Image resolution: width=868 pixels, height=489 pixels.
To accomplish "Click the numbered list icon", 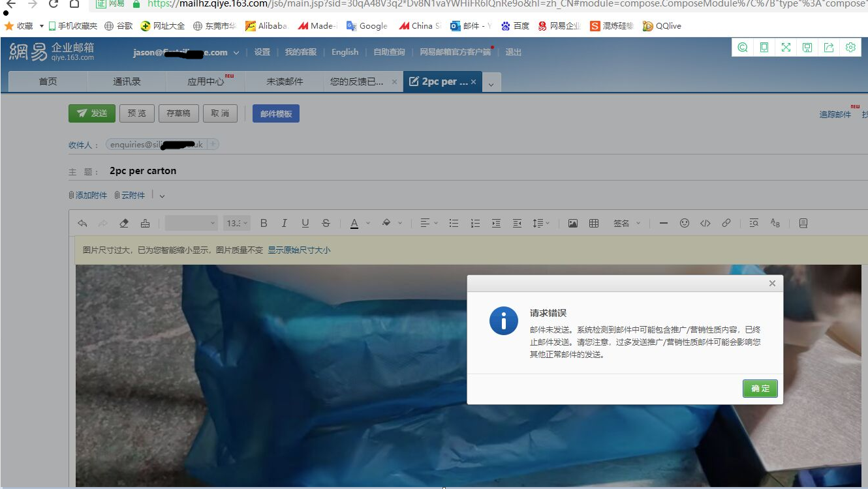I will pos(475,223).
